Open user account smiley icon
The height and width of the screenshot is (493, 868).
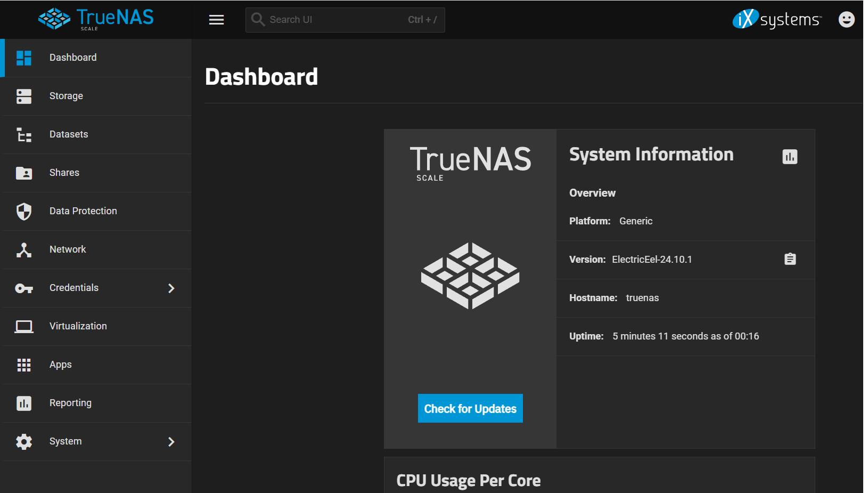click(x=846, y=19)
